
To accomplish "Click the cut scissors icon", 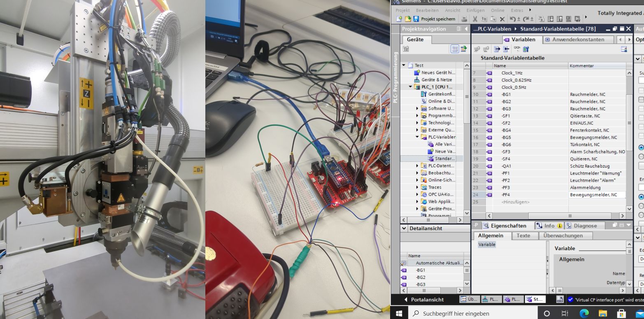I will 475,19.
